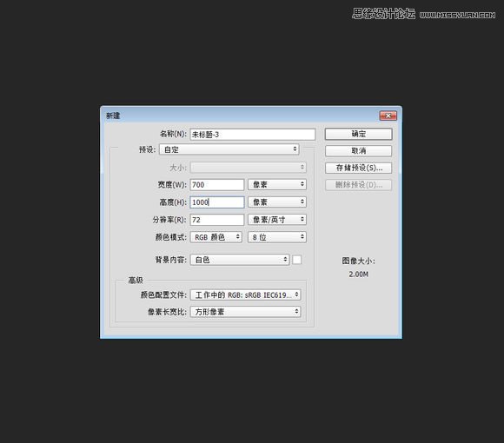Image resolution: width=504 pixels, height=443 pixels.
Task: Click the 宽度(W) width field showing 700
Action: pos(217,185)
